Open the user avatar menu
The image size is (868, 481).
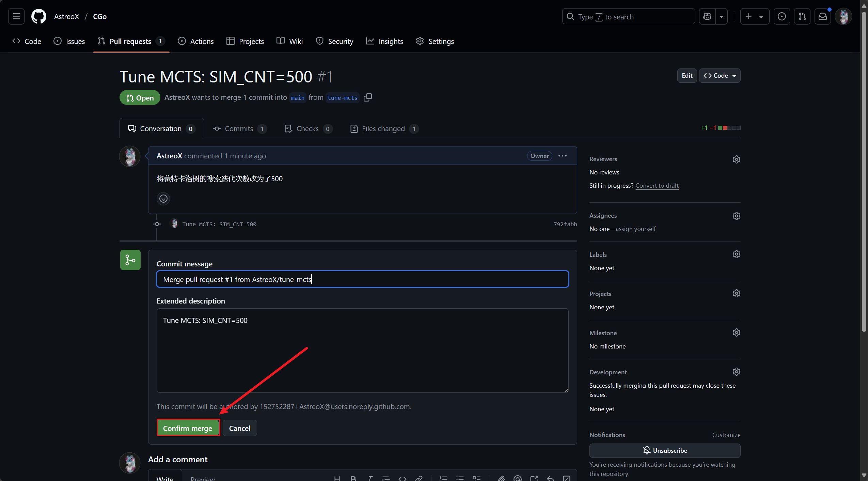tap(843, 16)
